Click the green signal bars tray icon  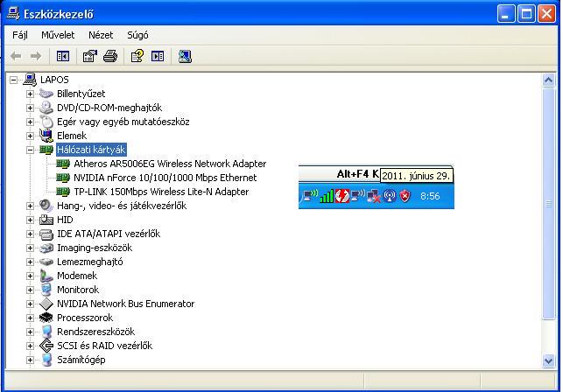(x=327, y=196)
